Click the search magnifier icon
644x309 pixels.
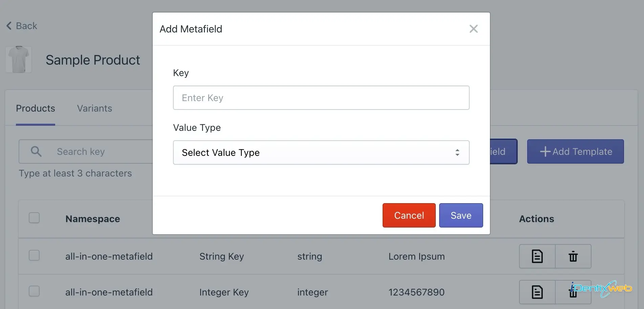[x=36, y=151]
